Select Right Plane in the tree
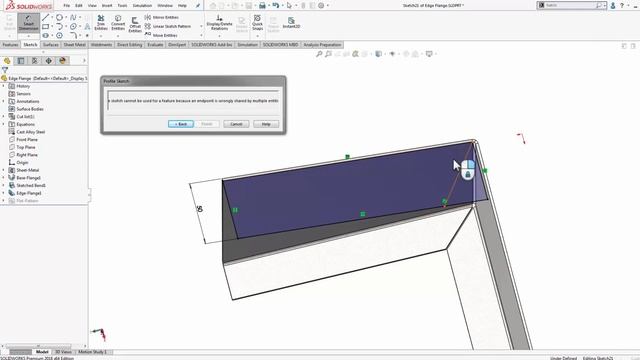 [x=27, y=155]
